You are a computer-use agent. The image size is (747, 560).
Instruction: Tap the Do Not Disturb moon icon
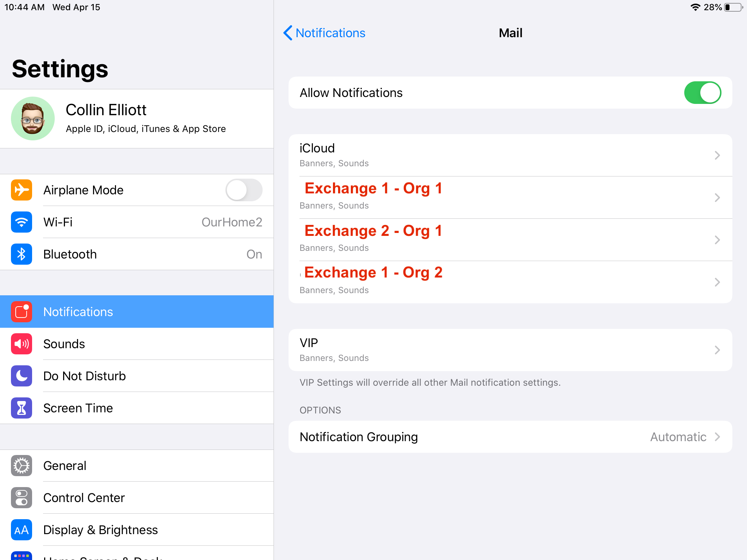22,376
